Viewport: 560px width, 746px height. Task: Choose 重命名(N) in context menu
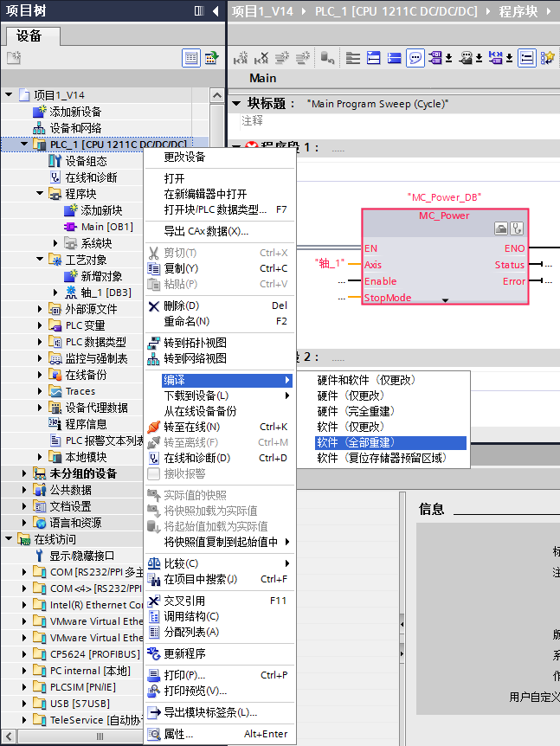[x=219, y=321]
